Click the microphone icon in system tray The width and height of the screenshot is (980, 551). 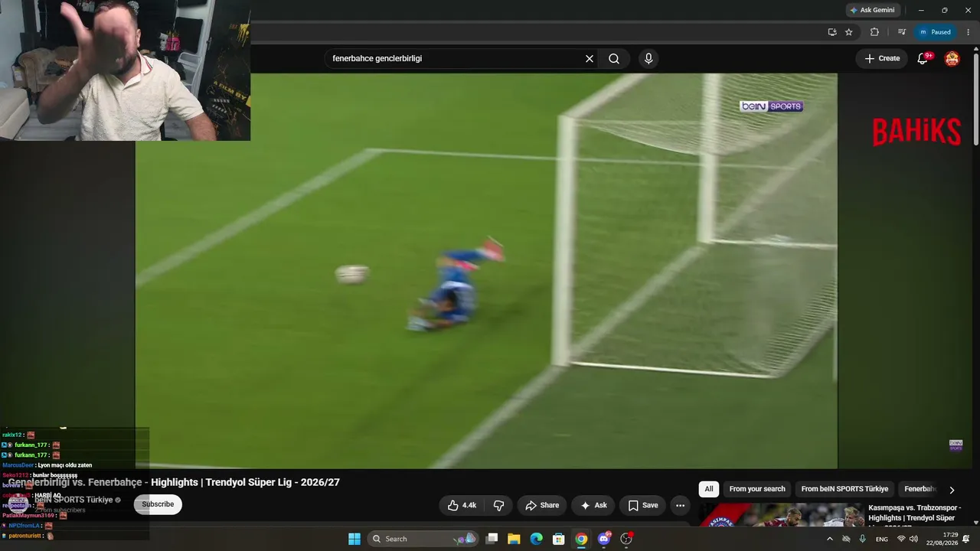point(863,539)
